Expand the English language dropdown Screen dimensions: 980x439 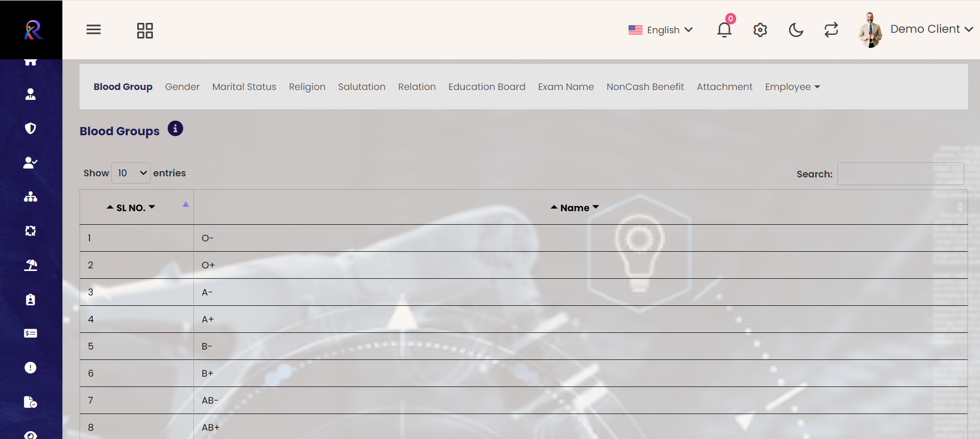(661, 30)
